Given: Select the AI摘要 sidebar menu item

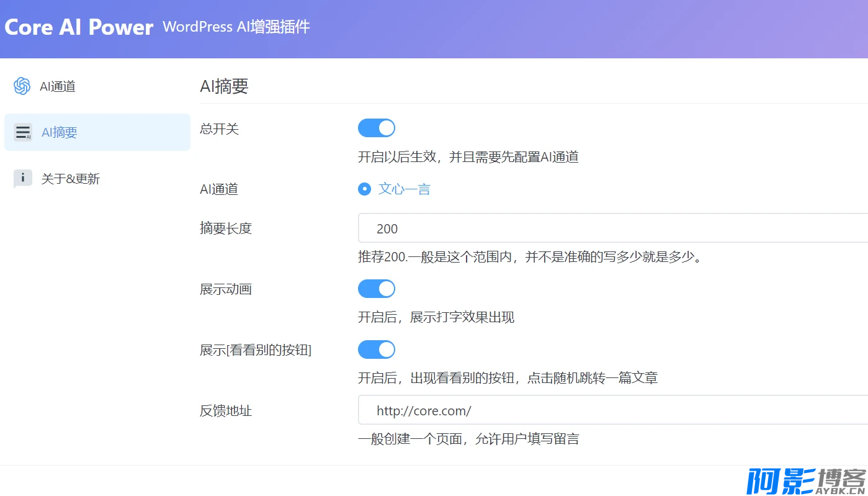Looking at the screenshot, I should click(97, 132).
